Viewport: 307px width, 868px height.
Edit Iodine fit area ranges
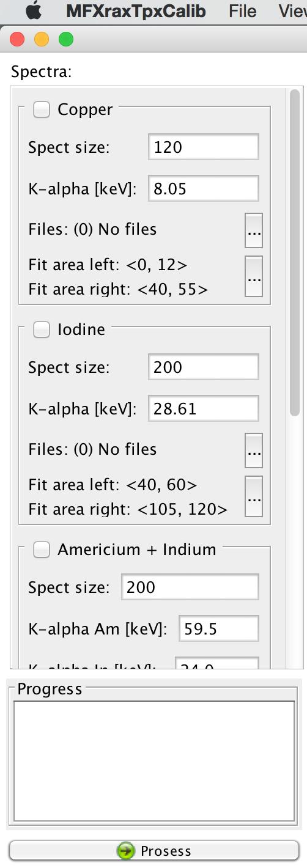254,496
